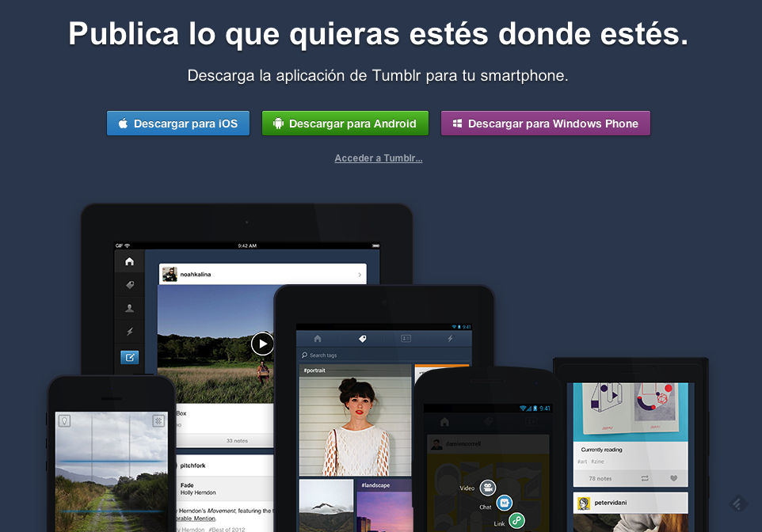Click the lightning bolt icon in iPad sidebar
The image size is (762, 532).
click(x=129, y=332)
